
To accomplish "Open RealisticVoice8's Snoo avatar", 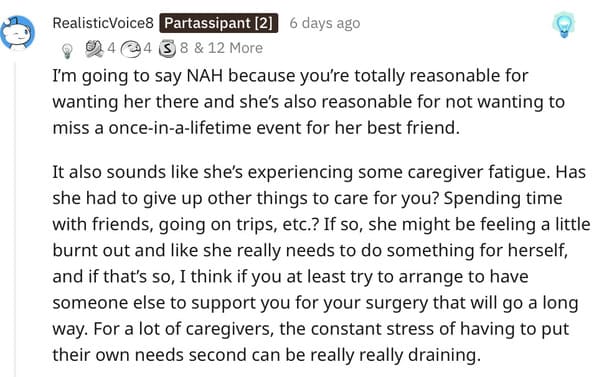I will point(18,33).
